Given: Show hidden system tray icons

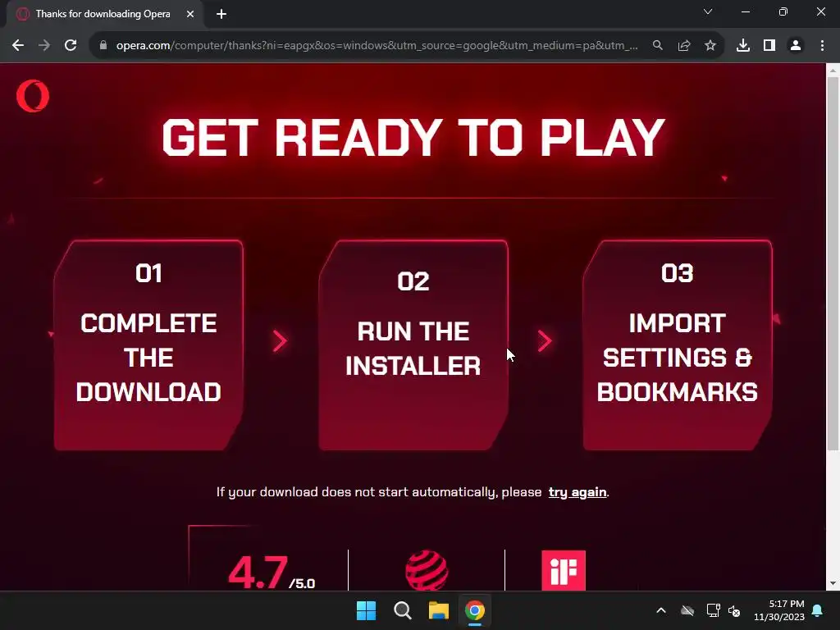Looking at the screenshot, I should click(661, 610).
